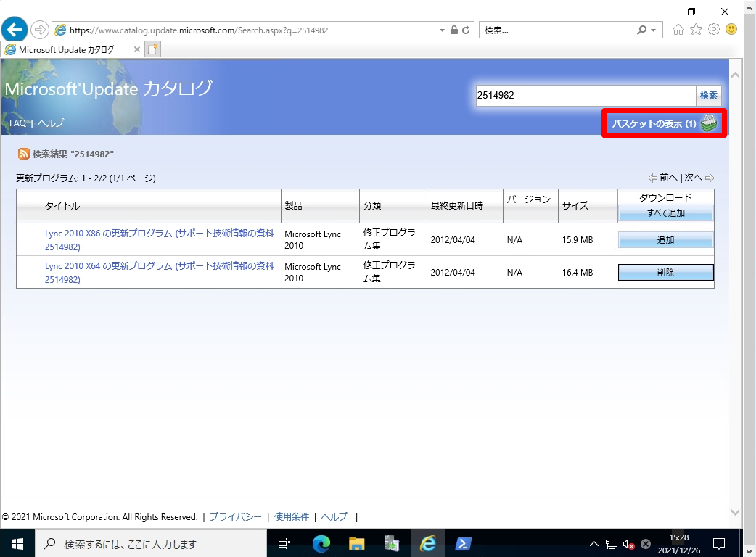Screen dimensions: 756x557
Task: Click the smiley feedback icon
Action: coord(731,30)
